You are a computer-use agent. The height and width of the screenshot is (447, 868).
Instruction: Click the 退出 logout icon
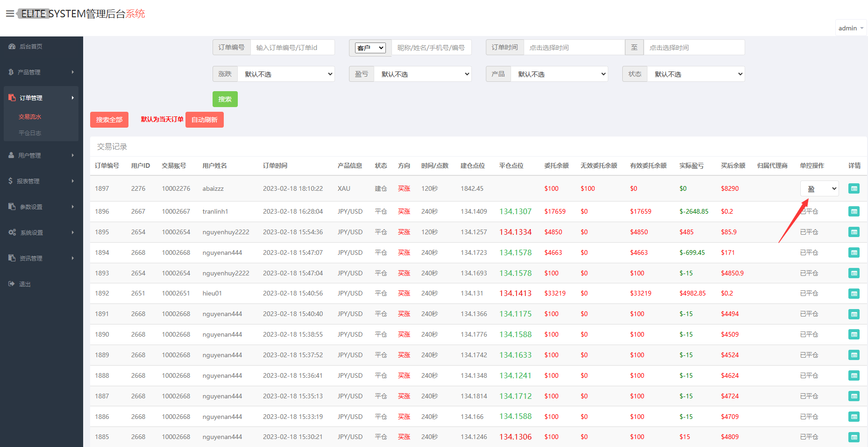tap(12, 283)
